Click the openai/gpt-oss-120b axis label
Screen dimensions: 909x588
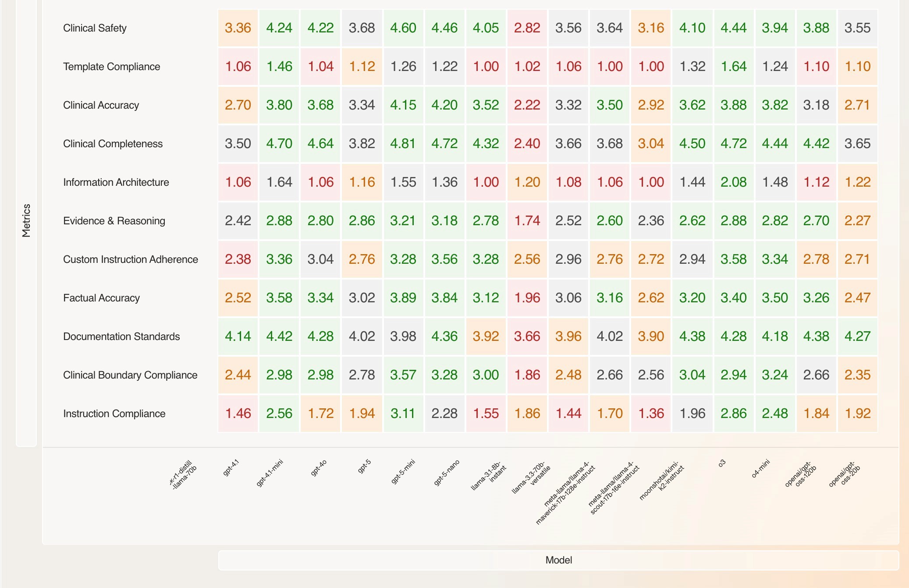[x=801, y=475]
